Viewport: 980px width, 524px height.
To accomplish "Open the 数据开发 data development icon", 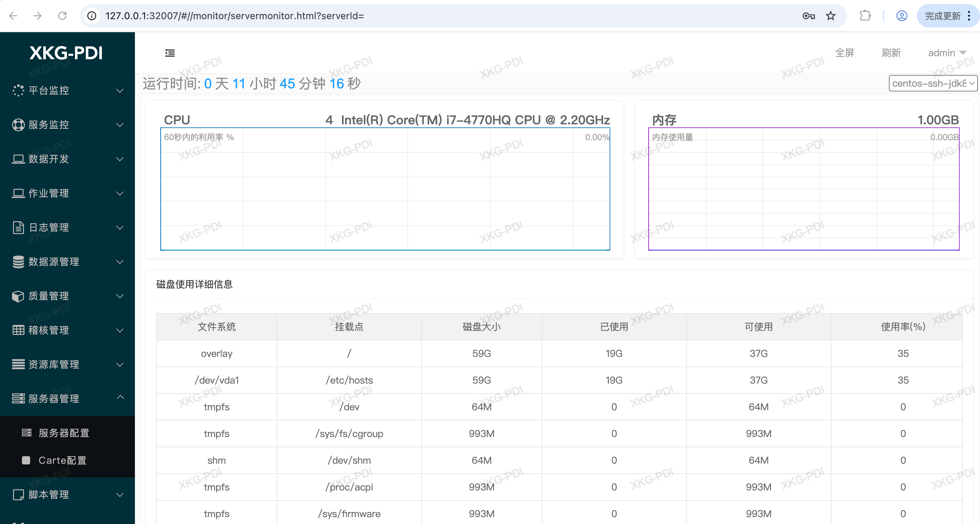I will [18, 159].
